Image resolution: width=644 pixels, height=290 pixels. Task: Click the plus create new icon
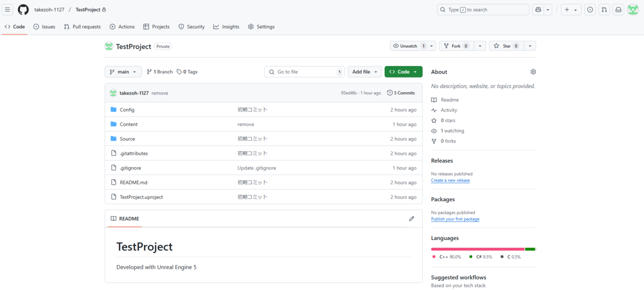pyautogui.click(x=567, y=10)
